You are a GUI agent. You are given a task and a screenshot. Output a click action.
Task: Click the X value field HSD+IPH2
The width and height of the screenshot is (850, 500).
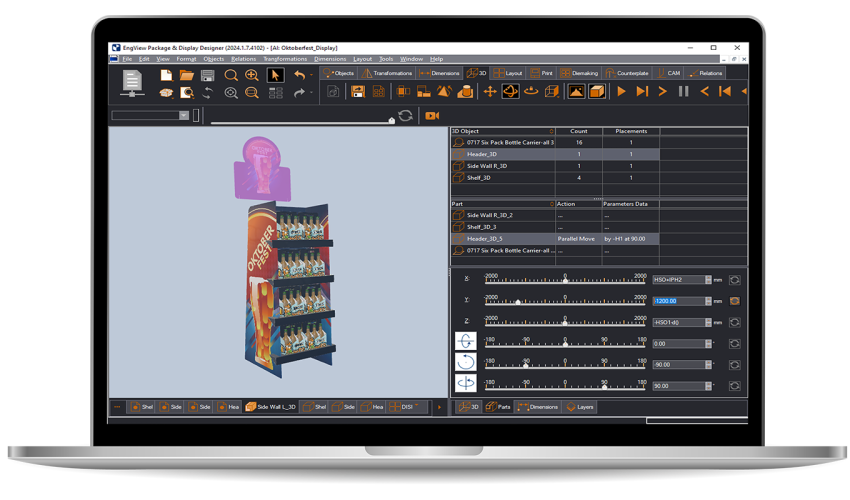[x=679, y=280]
